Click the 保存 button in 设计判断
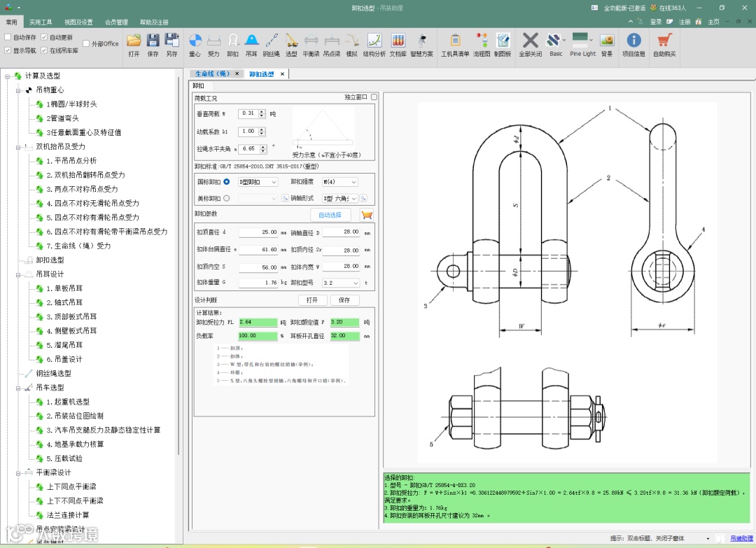Image resolution: width=756 pixels, height=548 pixels. 344,300
